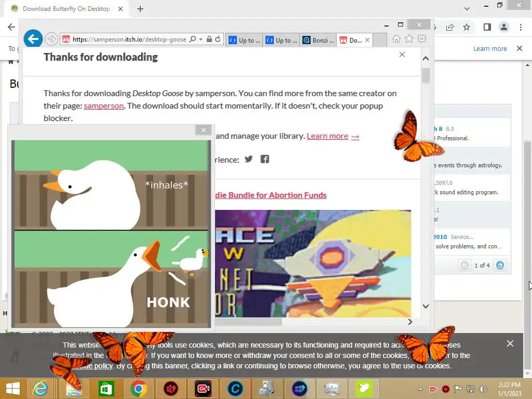This screenshot has width=532, height=399.
Task: Share on Facebook icon
Action: [264, 159]
